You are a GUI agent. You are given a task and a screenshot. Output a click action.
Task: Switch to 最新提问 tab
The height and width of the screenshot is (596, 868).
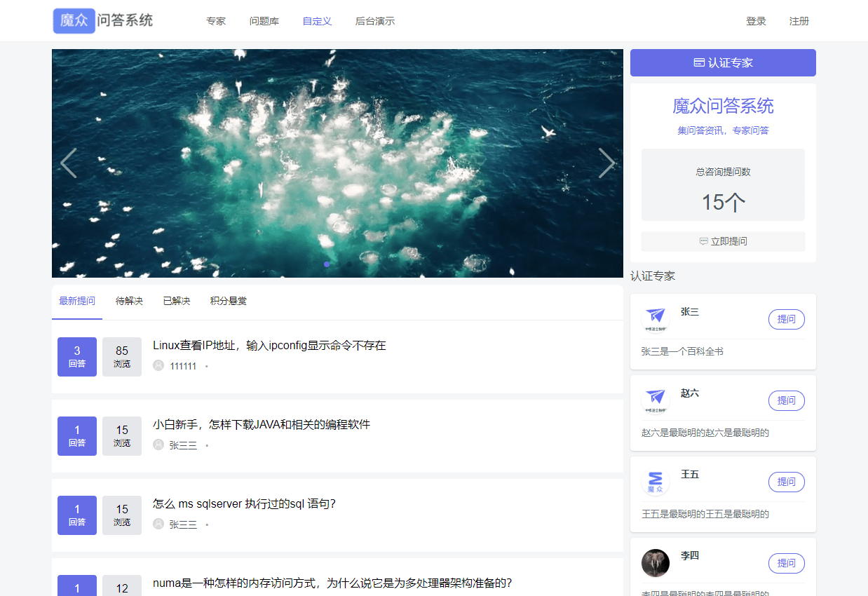pos(77,302)
